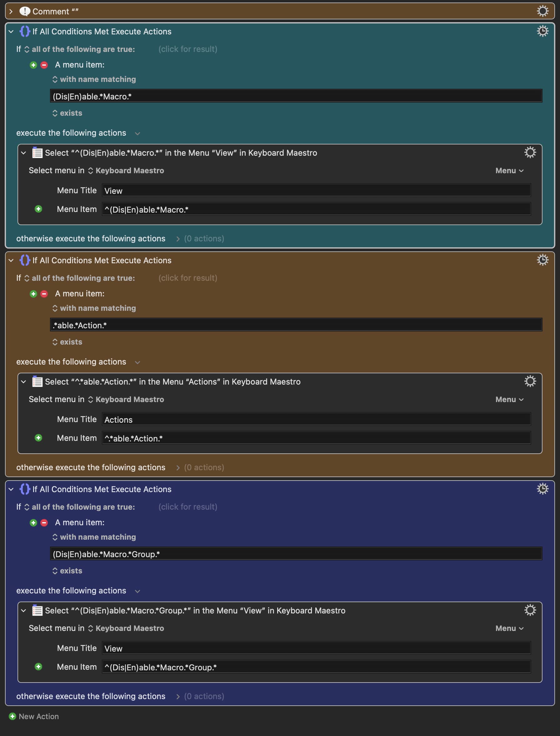Click gear icon of the Select "^.*able.*Action.*" action
The image size is (560, 736).
(530, 381)
